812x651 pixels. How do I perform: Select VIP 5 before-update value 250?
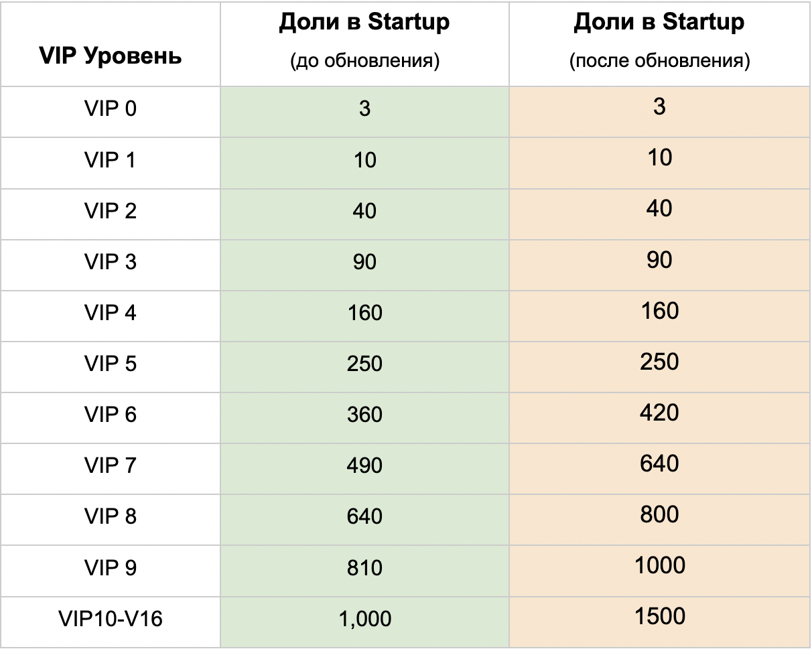coord(364,364)
